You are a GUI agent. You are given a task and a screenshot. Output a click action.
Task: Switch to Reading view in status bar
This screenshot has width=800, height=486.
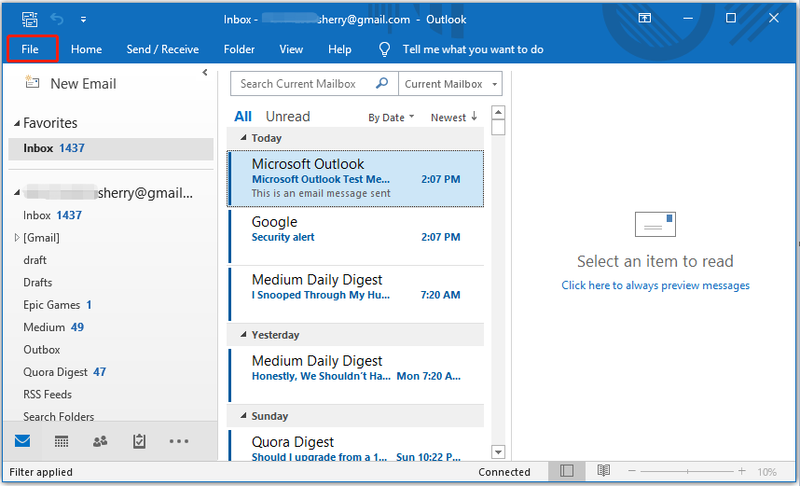tap(604, 471)
